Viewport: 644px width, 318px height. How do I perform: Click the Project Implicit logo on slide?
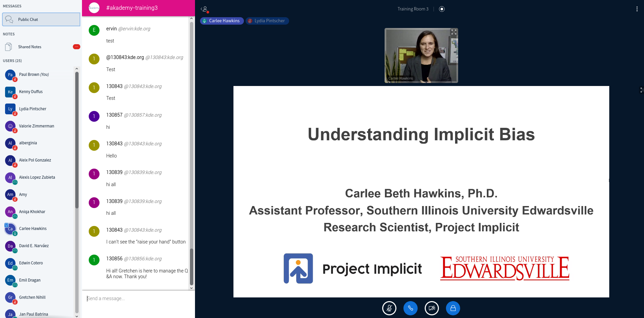coord(353,269)
